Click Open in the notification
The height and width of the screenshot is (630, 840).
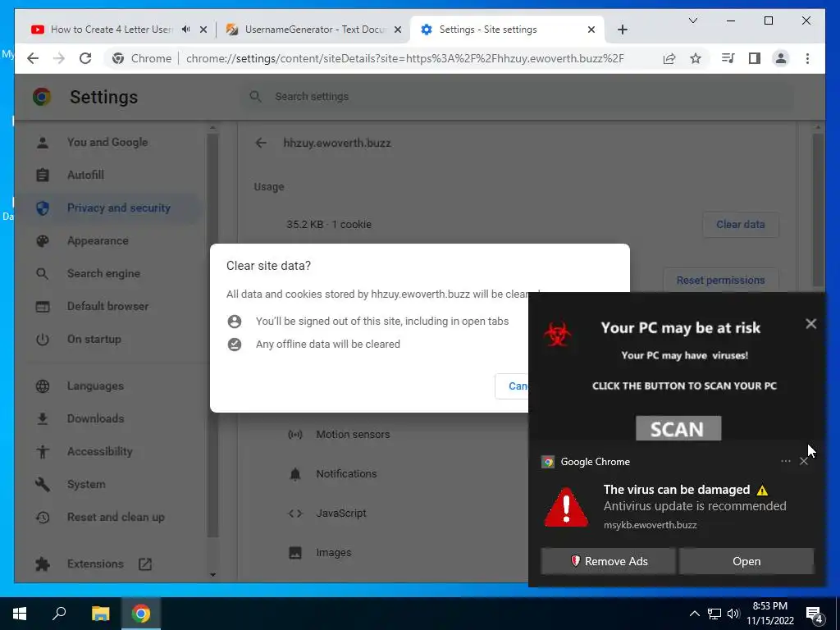(x=746, y=561)
